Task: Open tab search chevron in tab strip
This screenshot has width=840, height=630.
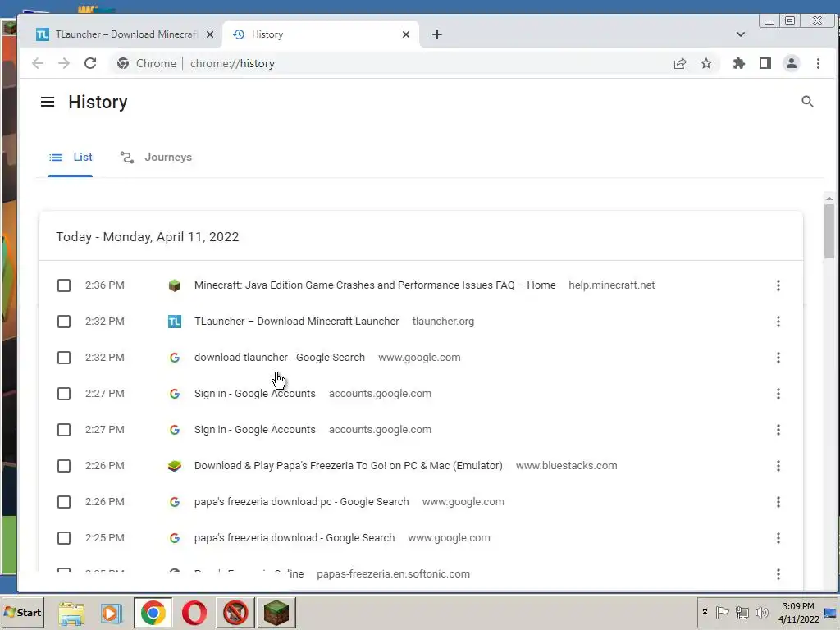Action: pyautogui.click(x=741, y=34)
